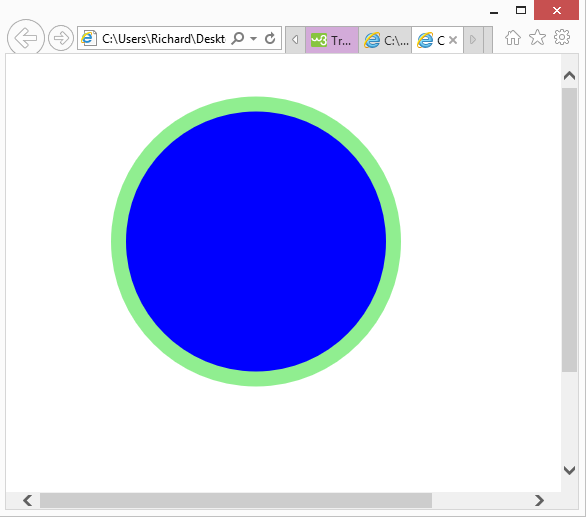Viewport: 587px width, 517px height.
Task: Go forward using the Forward arrow button
Action: click(x=61, y=38)
